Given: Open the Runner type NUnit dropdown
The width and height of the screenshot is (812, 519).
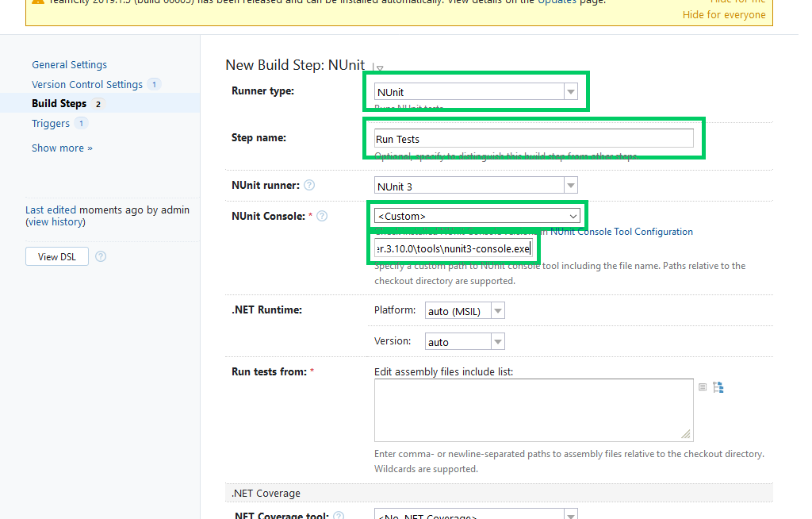Looking at the screenshot, I should click(476, 92).
